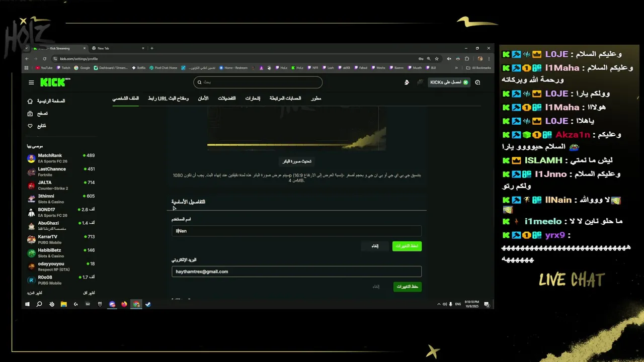This screenshot has height=362, width=644.
Task: Open Windows taskbar search
Action: point(39,304)
